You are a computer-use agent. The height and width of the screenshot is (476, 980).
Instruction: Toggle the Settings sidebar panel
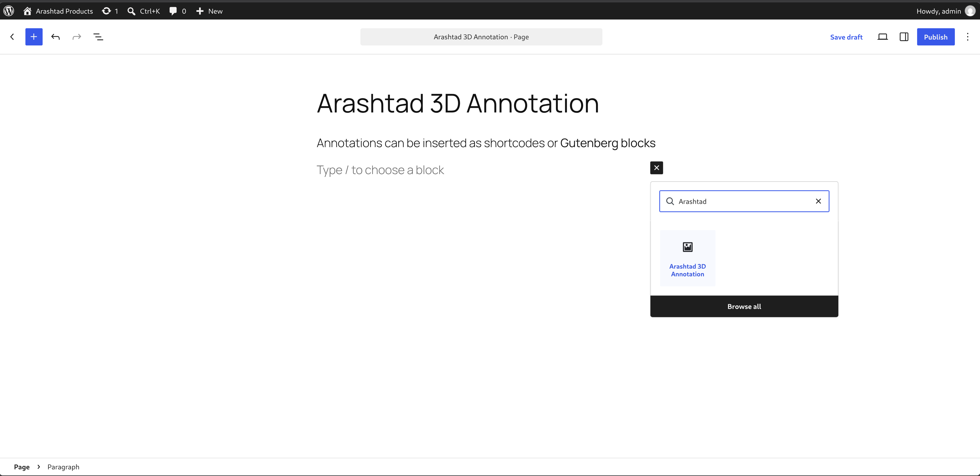point(904,37)
